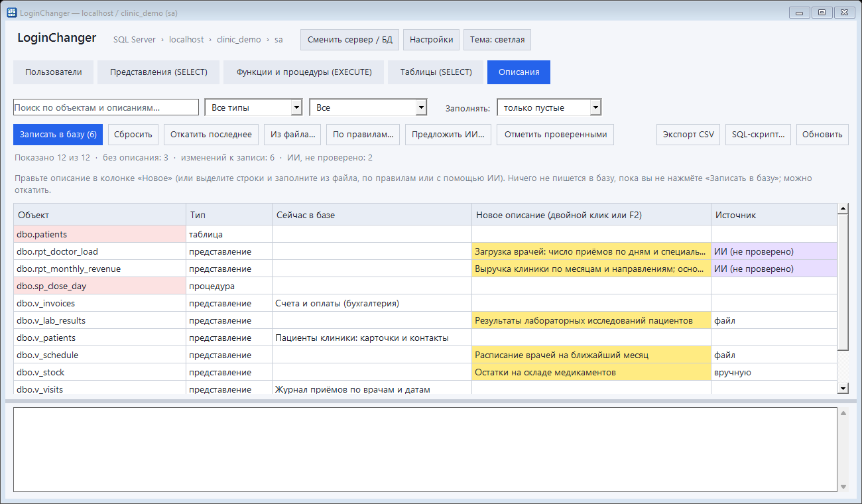The height and width of the screenshot is (504, 862).
Task: Open Функции и процедуры (EXECUTE) tab
Action: click(304, 72)
